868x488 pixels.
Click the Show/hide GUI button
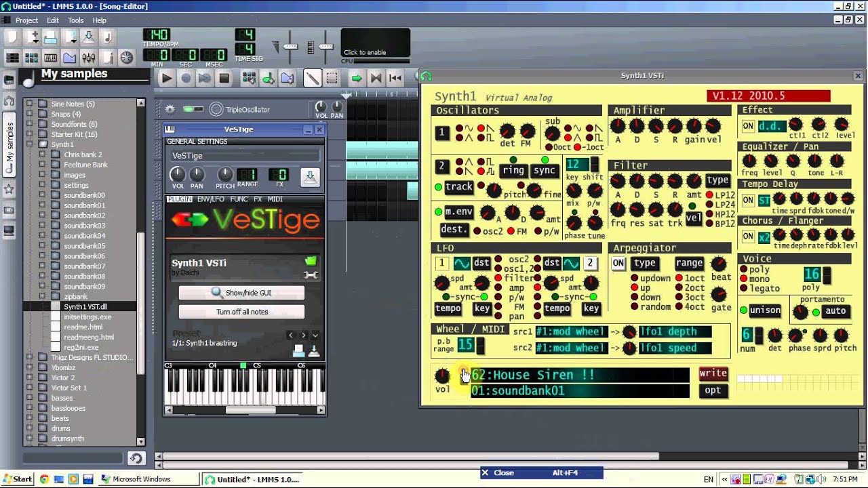pos(241,293)
